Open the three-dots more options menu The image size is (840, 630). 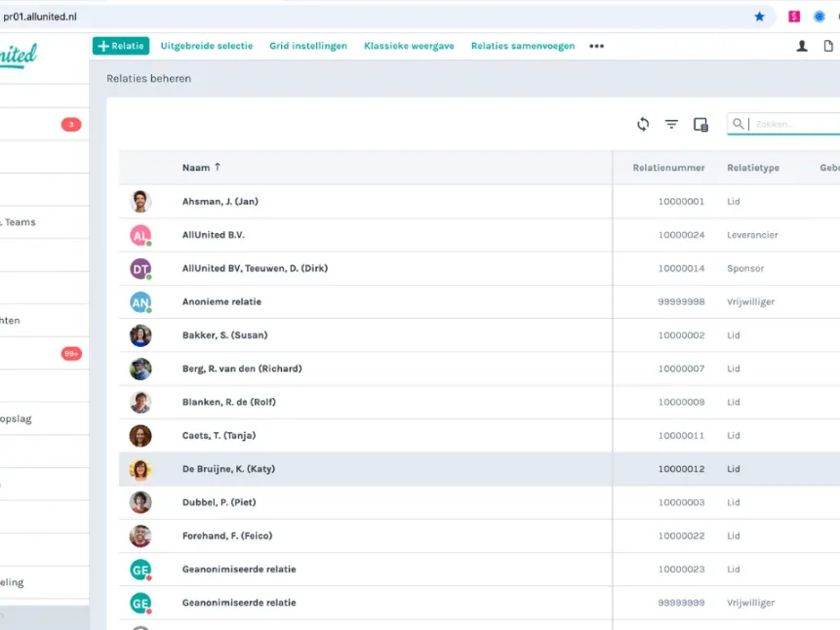click(596, 46)
